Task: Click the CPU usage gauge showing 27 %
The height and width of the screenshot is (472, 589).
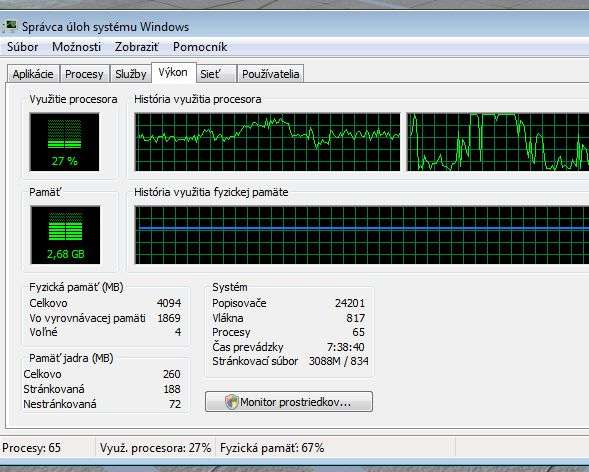Action: pos(65,142)
